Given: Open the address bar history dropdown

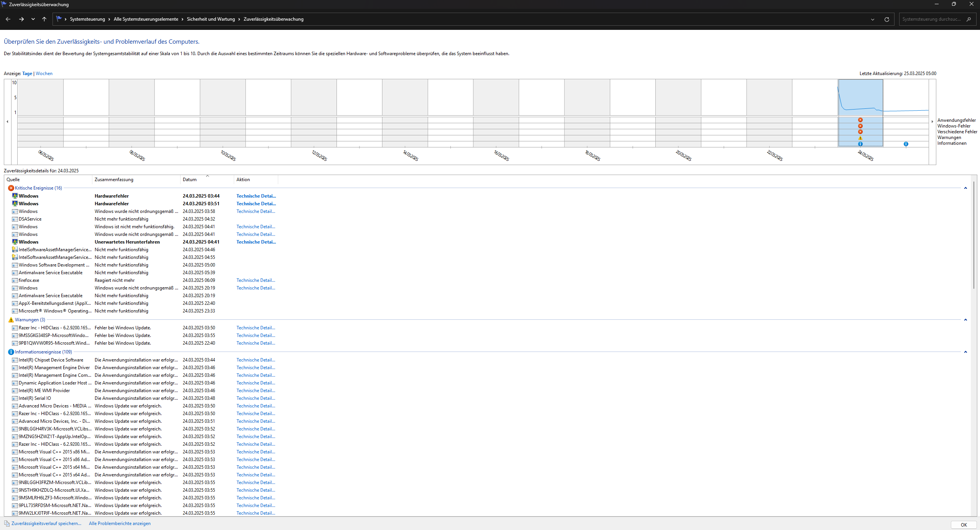Looking at the screenshot, I should click(x=873, y=19).
